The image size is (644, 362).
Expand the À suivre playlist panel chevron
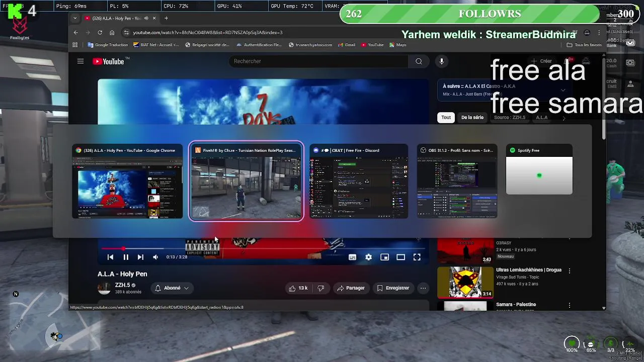click(x=562, y=90)
